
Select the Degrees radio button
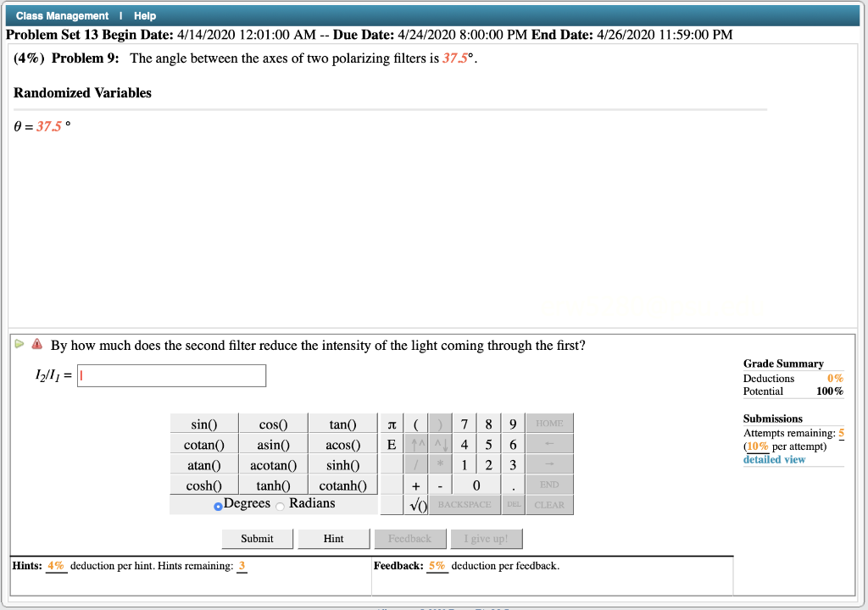tap(217, 504)
